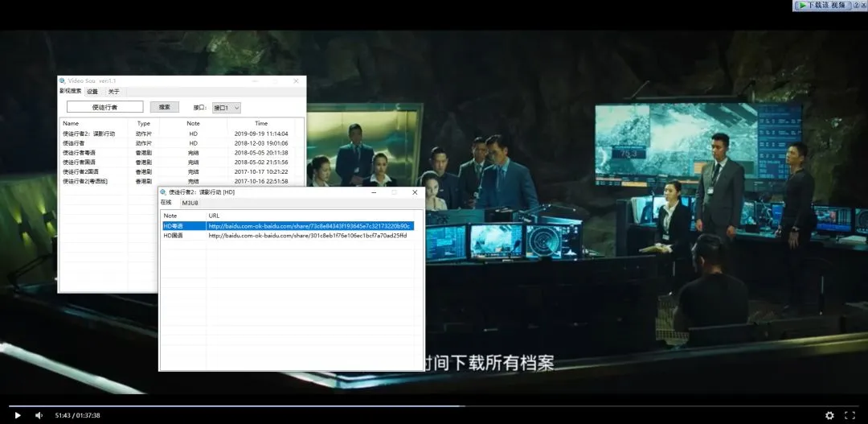Click the Video Sou title bar app icon

63,81
